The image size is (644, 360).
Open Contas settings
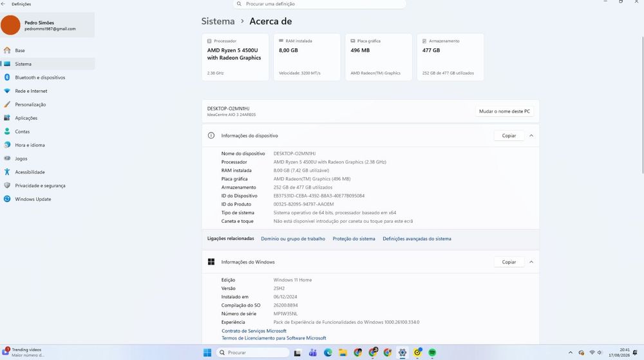[48, 132]
